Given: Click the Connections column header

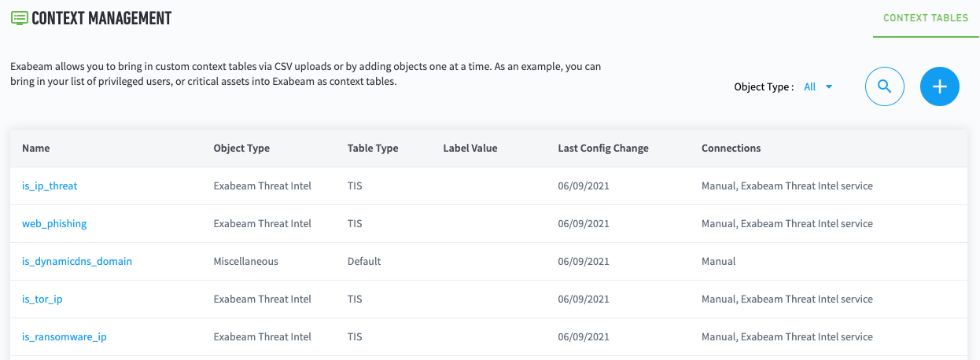Looking at the screenshot, I should click(731, 149).
